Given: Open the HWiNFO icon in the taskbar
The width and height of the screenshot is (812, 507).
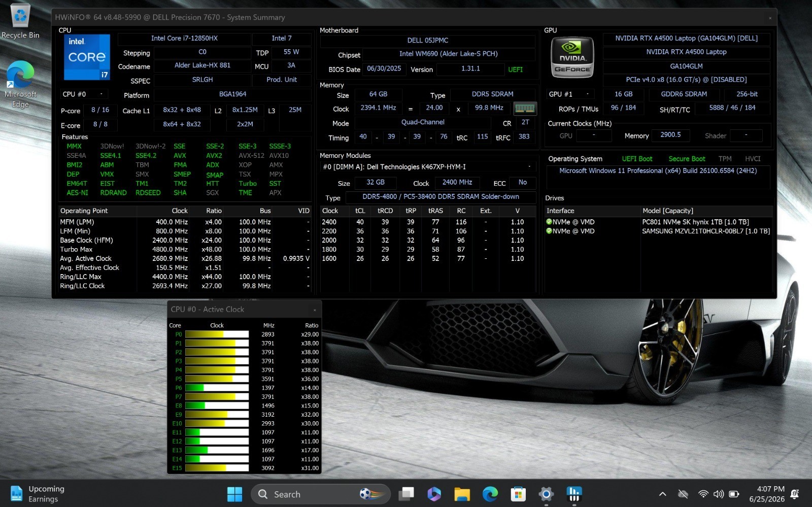Looking at the screenshot, I should pyautogui.click(x=574, y=494).
